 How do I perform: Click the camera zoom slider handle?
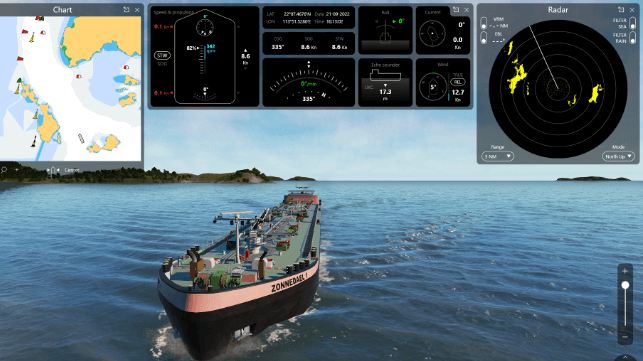coord(625,285)
